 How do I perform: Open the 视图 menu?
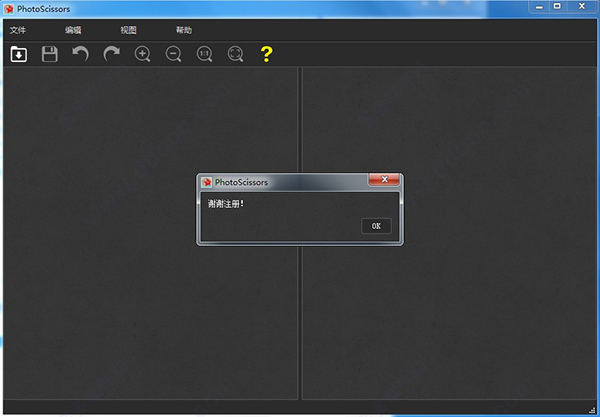128,30
